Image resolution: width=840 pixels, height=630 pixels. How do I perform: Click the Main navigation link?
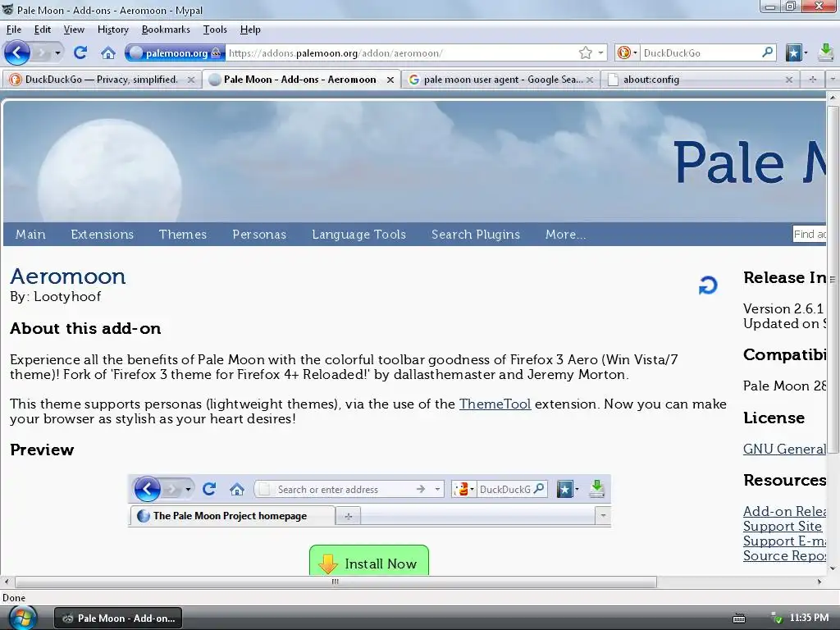coord(30,234)
